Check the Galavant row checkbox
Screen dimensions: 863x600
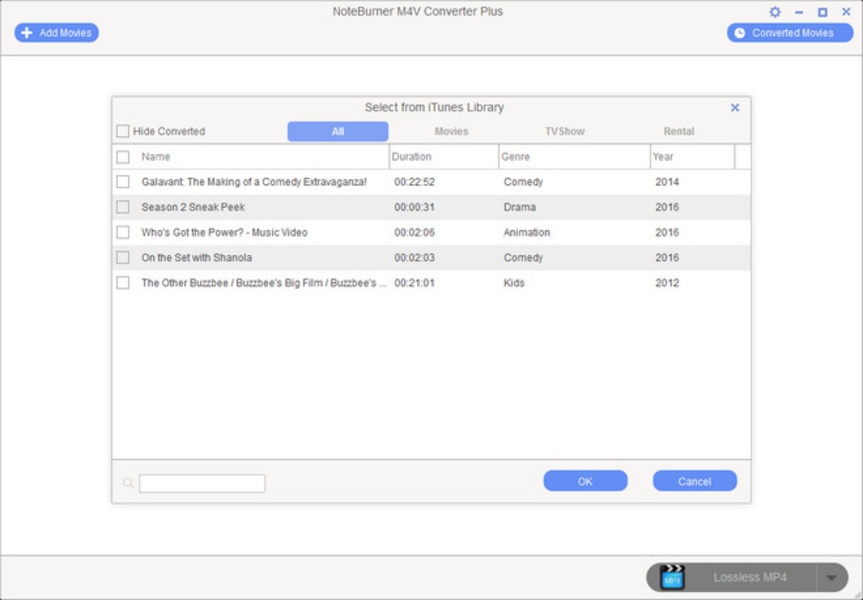point(123,182)
